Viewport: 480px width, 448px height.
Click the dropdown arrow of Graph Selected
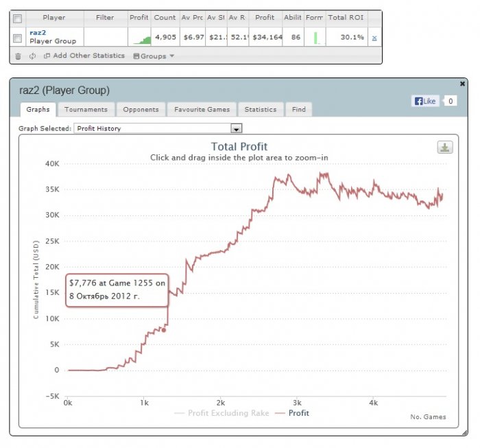pos(237,128)
